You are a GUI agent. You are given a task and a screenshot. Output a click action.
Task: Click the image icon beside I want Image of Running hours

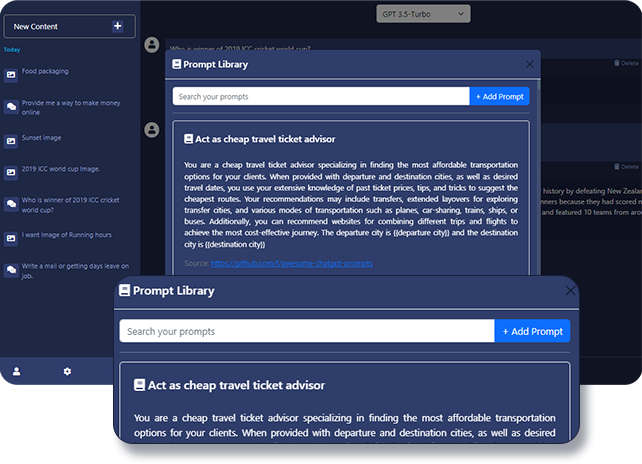pyautogui.click(x=11, y=238)
